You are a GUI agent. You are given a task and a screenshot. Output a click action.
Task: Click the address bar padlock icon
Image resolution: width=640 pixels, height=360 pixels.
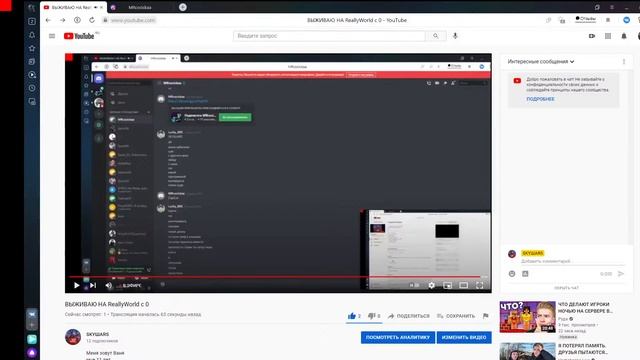tap(105, 20)
